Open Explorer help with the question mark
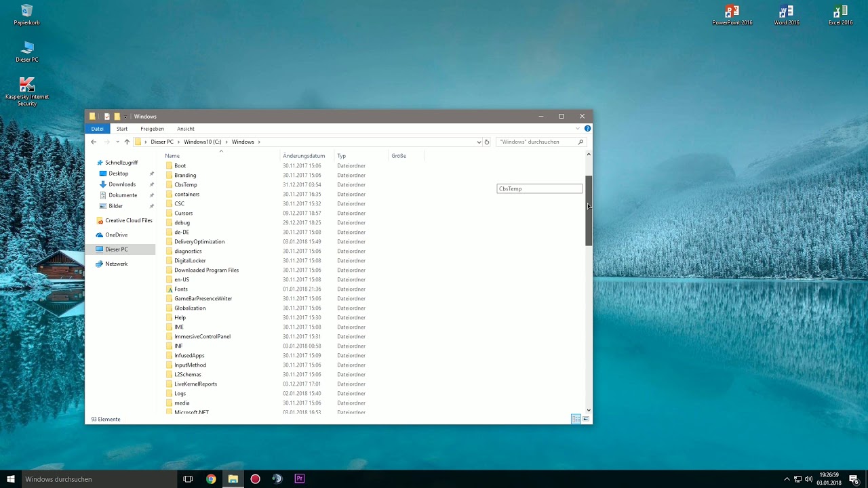The height and width of the screenshot is (488, 868). click(x=587, y=129)
